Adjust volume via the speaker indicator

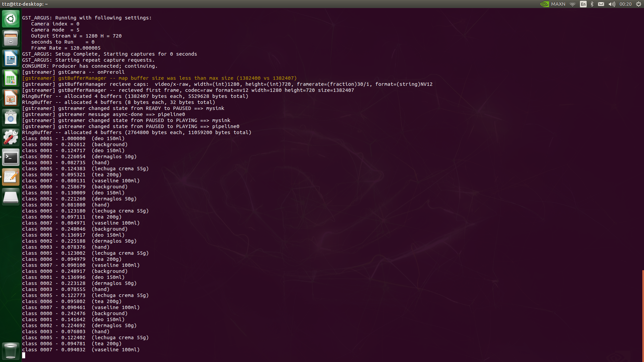(x=612, y=4)
